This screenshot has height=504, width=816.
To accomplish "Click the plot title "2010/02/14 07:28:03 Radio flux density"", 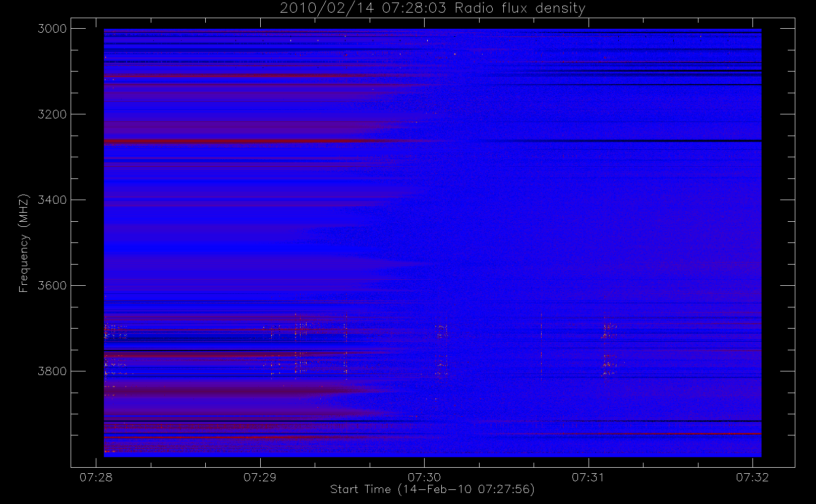I will click(432, 9).
